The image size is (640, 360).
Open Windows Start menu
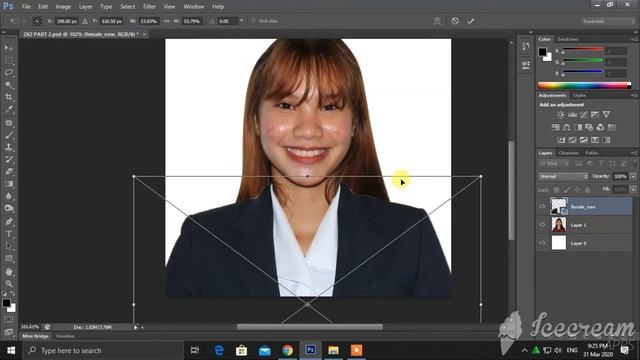(11, 350)
